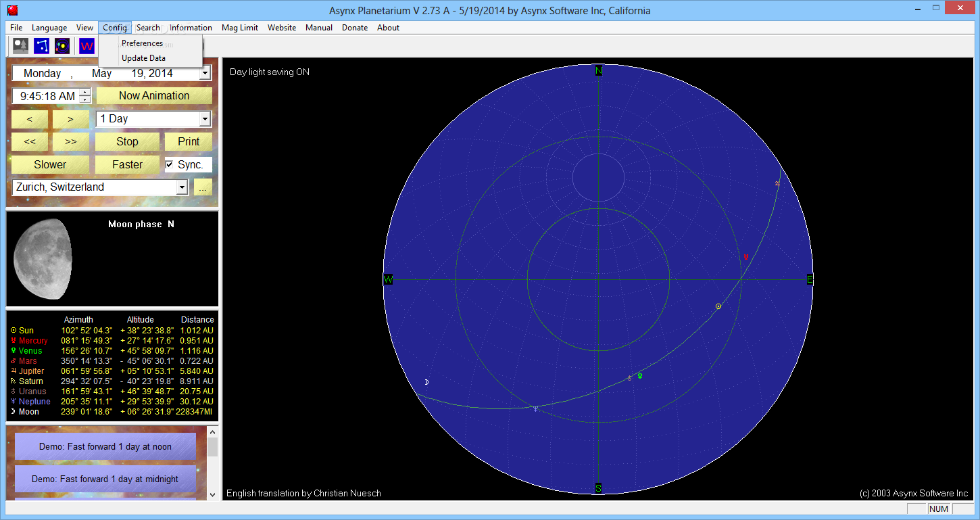Click the horizon landscape view toolbar icon
Screen dimensions: 980x520
coord(21,46)
